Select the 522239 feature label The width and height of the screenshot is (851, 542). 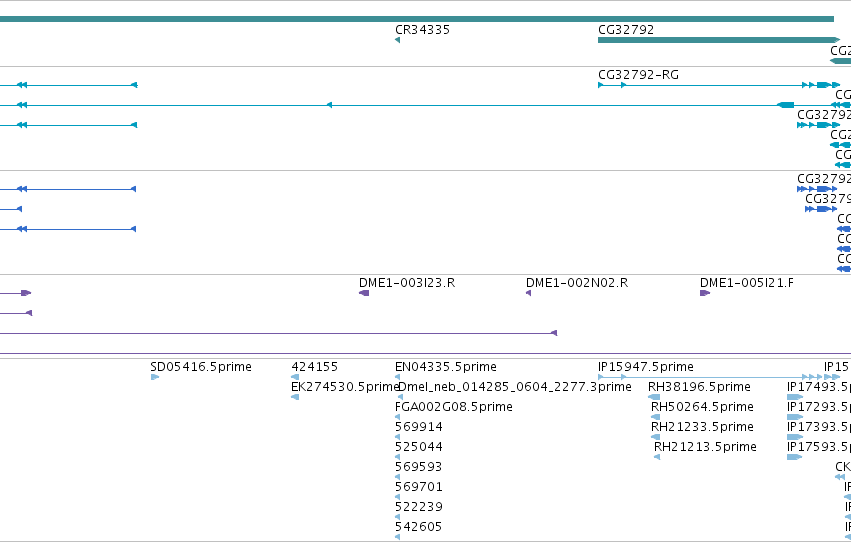419,507
